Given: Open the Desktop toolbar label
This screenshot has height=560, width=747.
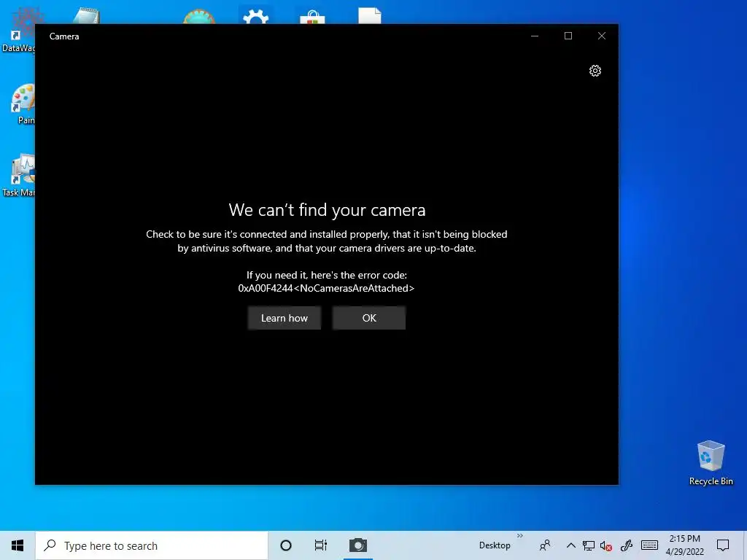Looking at the screenshot, I should click(x=495, y=545).
